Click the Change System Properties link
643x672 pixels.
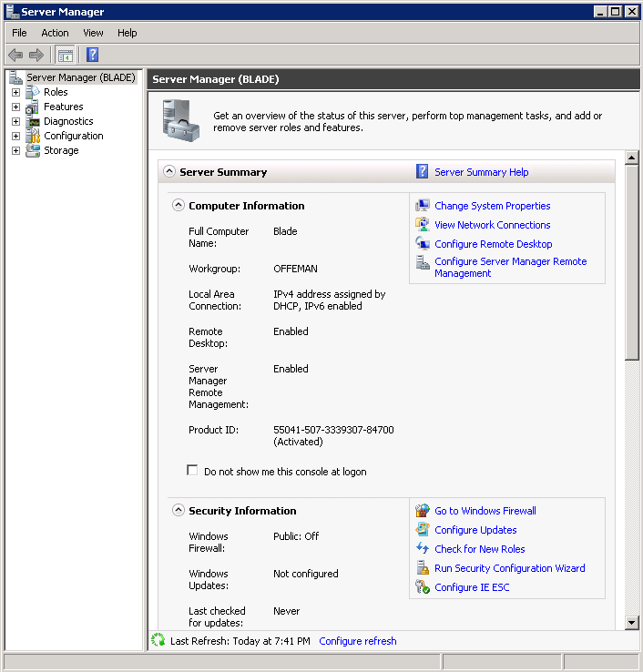pyautogui.click(x=493, y=206)
